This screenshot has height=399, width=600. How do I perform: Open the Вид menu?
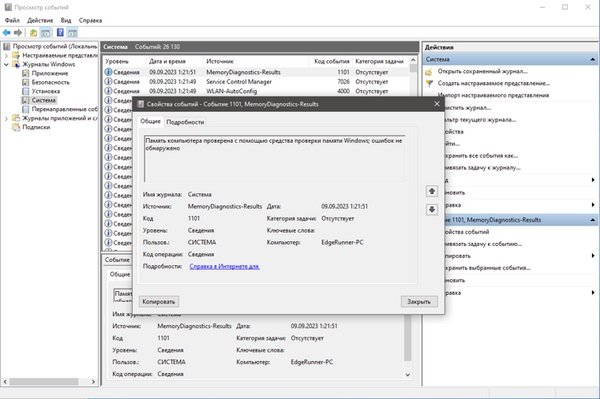tap(66, 20)
